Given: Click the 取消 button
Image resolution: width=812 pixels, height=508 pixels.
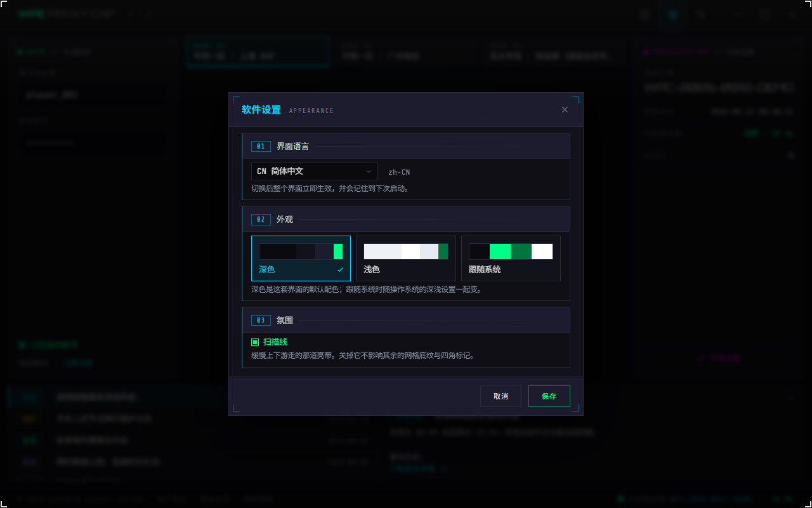Looking at the screenshot, I should point(501,396).
